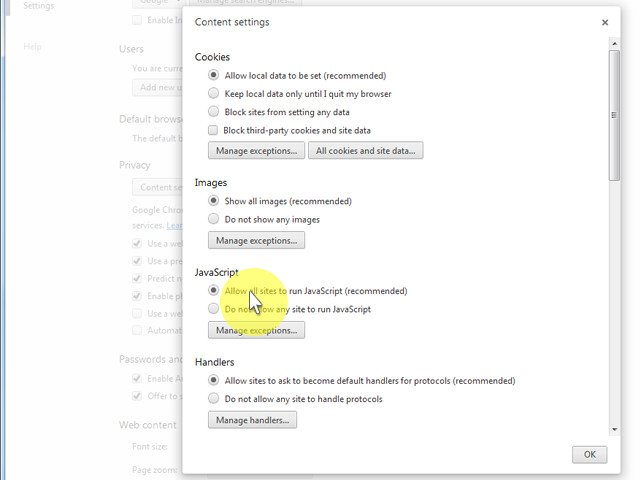Click the dialog vertical scrollbar thumb
Viewport: 640px width, 480px height.
tap(614, 115)
